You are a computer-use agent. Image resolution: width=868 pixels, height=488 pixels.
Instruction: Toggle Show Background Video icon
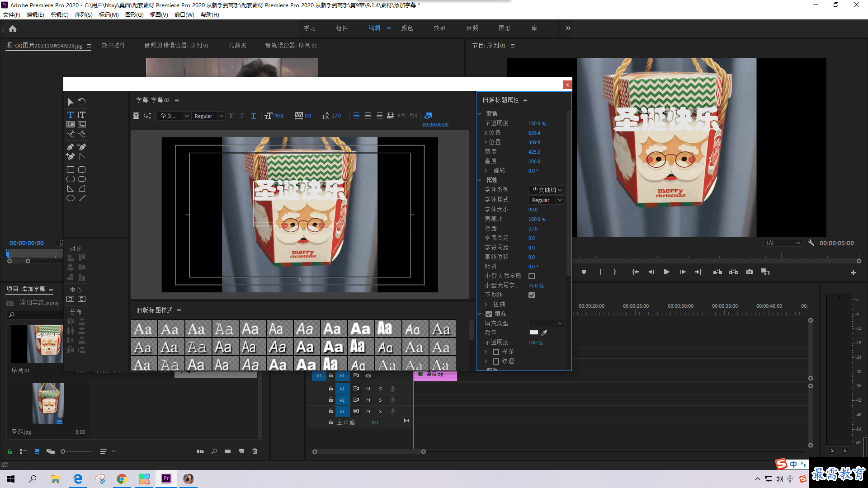pos(428,116)
